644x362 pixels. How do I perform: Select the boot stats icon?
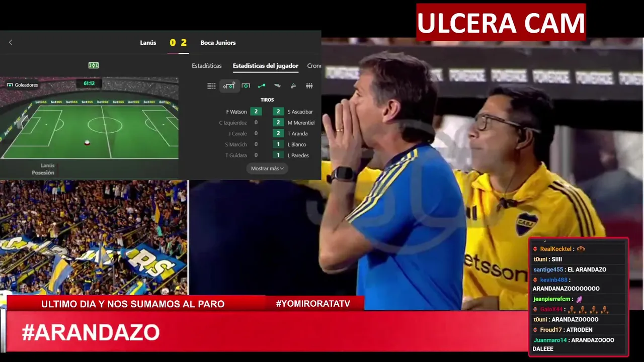(x=277, y=86)
